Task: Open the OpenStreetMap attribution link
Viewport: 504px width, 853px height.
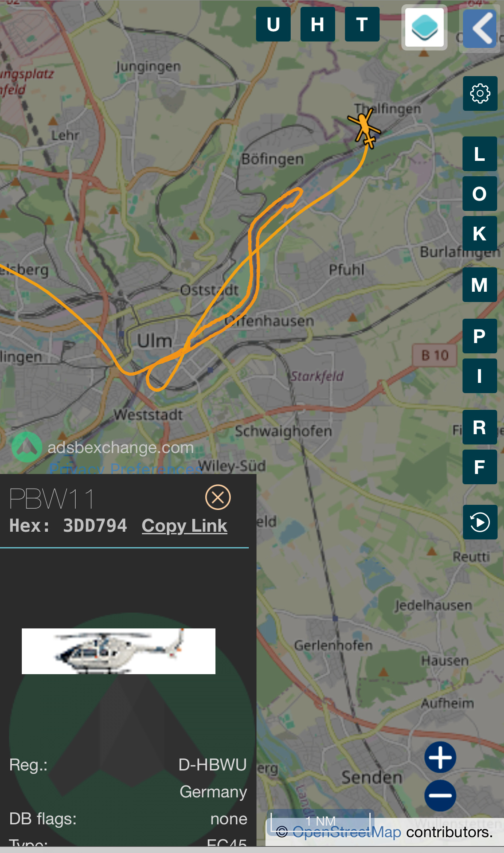Action: (347, 832)
